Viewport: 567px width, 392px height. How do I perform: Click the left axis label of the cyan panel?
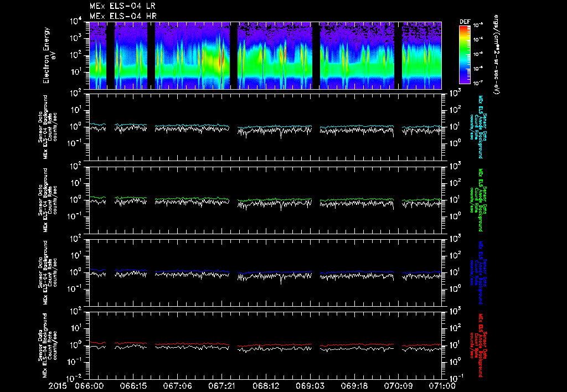(x=48, y=127)
